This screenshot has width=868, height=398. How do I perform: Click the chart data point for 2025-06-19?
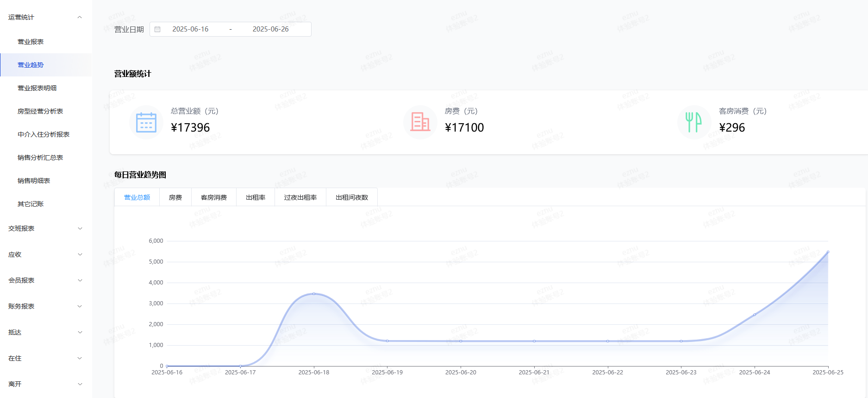[x=387, y=341]
